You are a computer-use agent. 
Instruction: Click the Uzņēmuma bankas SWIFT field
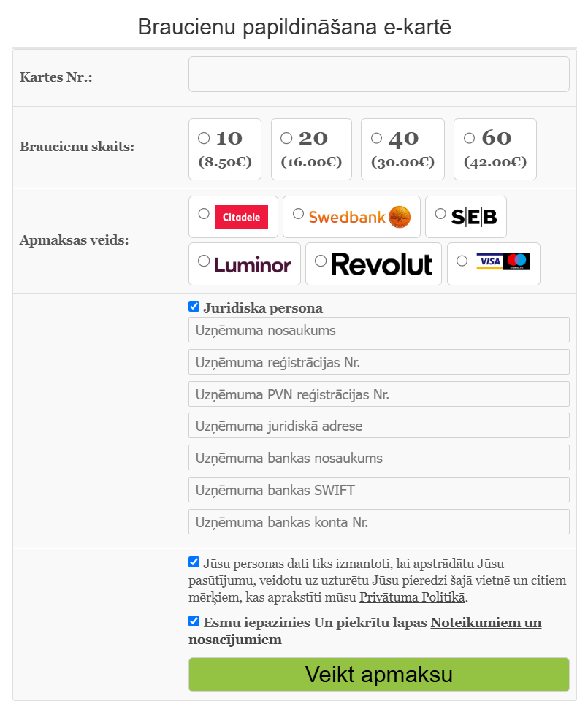click(378, 490)
